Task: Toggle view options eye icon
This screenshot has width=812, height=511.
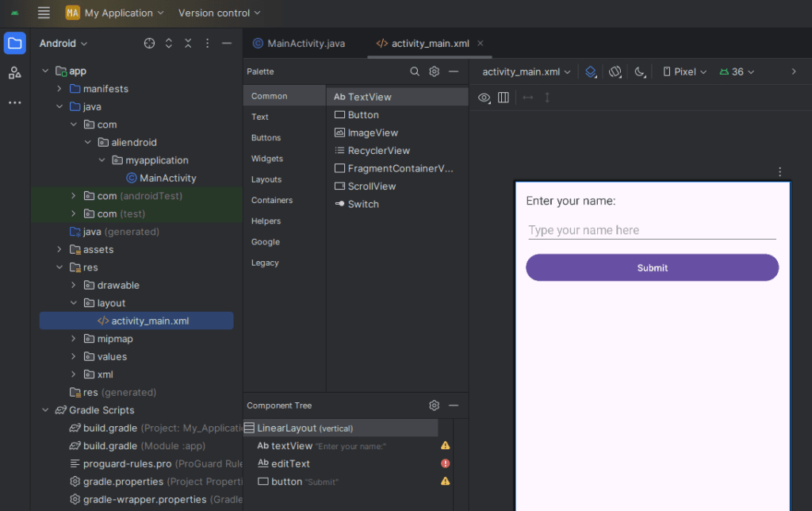Action: (x=485, y=98)
